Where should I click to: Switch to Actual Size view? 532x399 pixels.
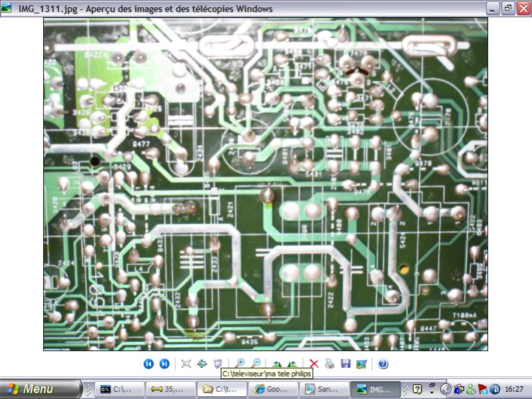click(202, 364)
